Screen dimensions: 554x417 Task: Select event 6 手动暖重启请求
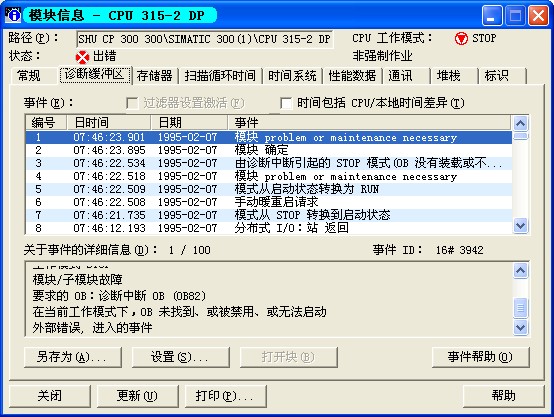click(269, 202)
